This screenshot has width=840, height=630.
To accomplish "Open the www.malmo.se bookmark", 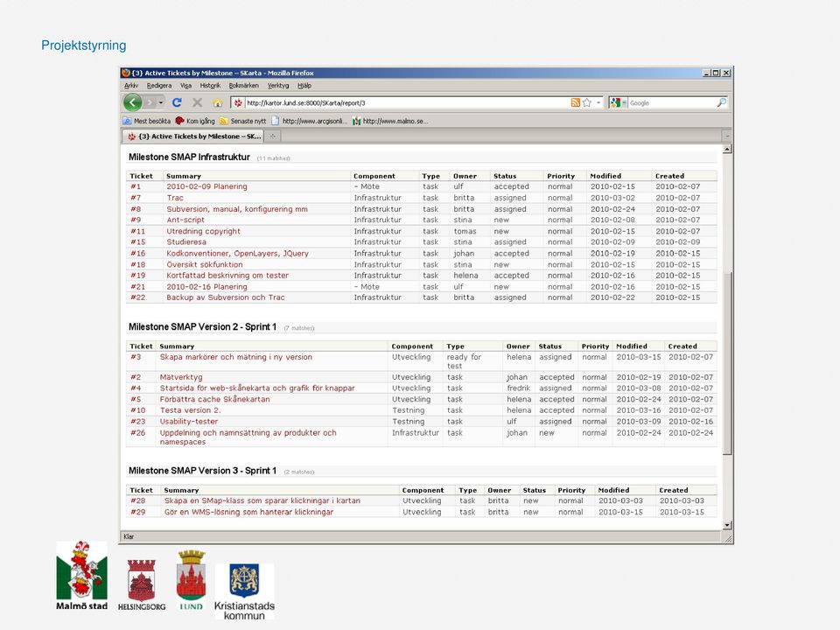I will tap(390, 121).
